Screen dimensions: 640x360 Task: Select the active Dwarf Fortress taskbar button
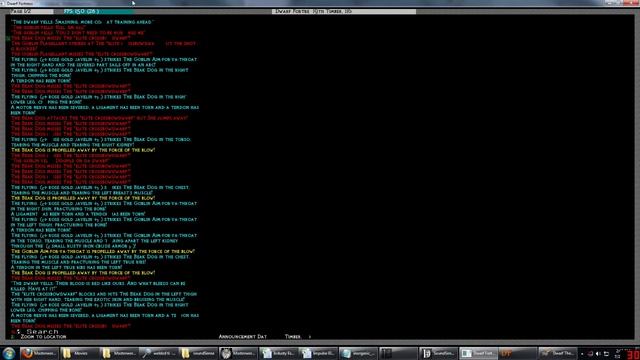pos(478,353)
